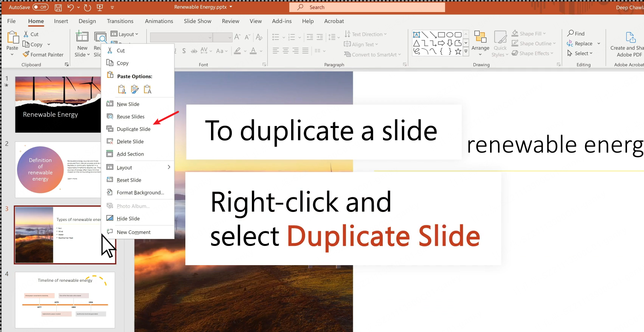Align text left
The image size is (644, 332).
tap(276, 51)
